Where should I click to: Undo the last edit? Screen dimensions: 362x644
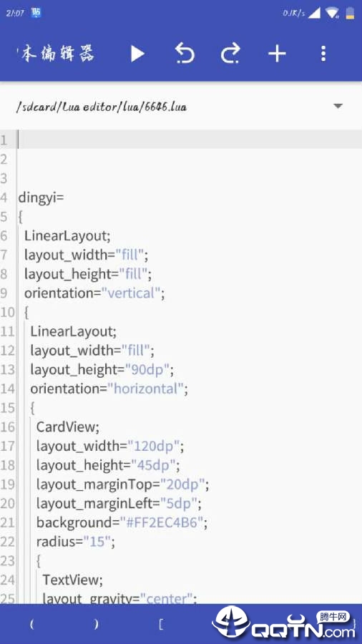click(185, 54)
